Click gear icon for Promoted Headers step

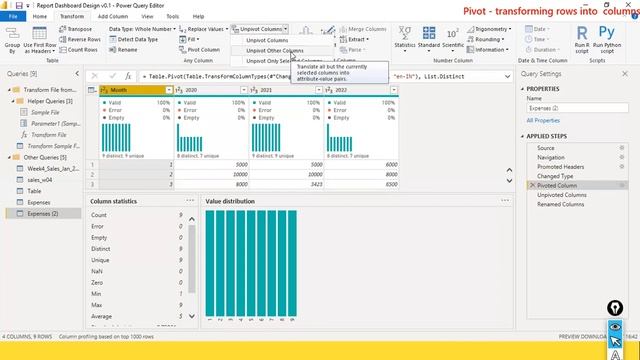(x=622, y=167)
